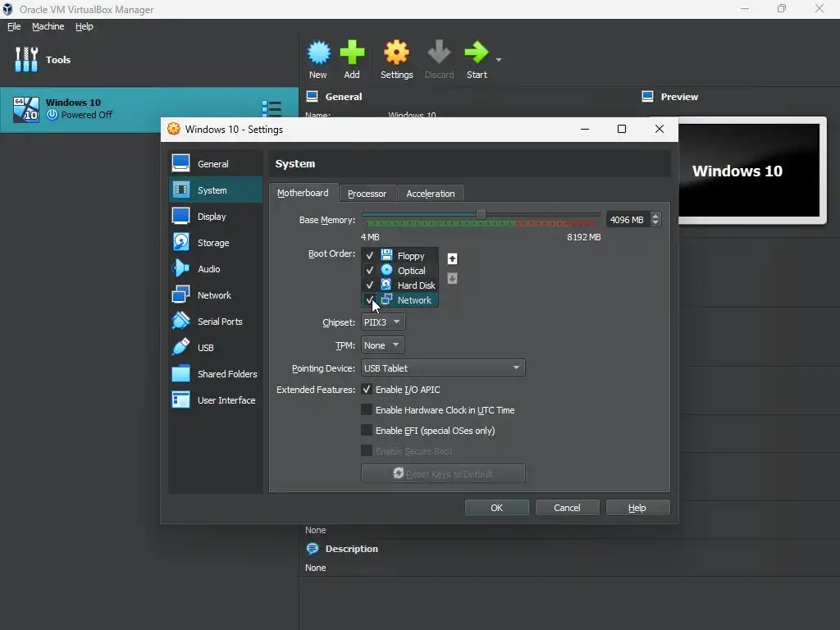This screenshot has height=630, width=840.
Task: Open Network settings category in sidebar
Action: point(216,294)
